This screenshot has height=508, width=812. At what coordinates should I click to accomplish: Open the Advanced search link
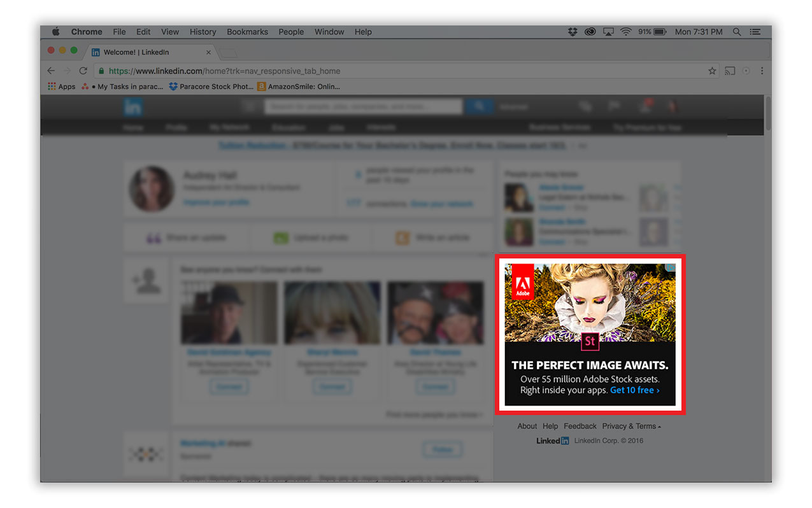point(513,107)
